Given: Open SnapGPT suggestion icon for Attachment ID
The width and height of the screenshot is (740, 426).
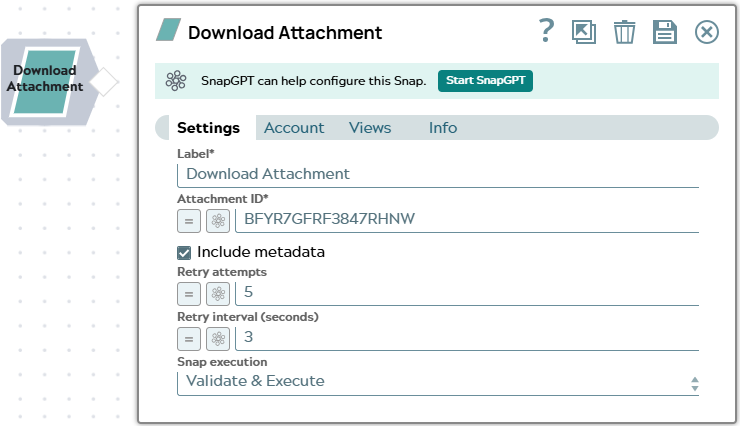Looking at the screenshot, I should [x=218, y=221].
